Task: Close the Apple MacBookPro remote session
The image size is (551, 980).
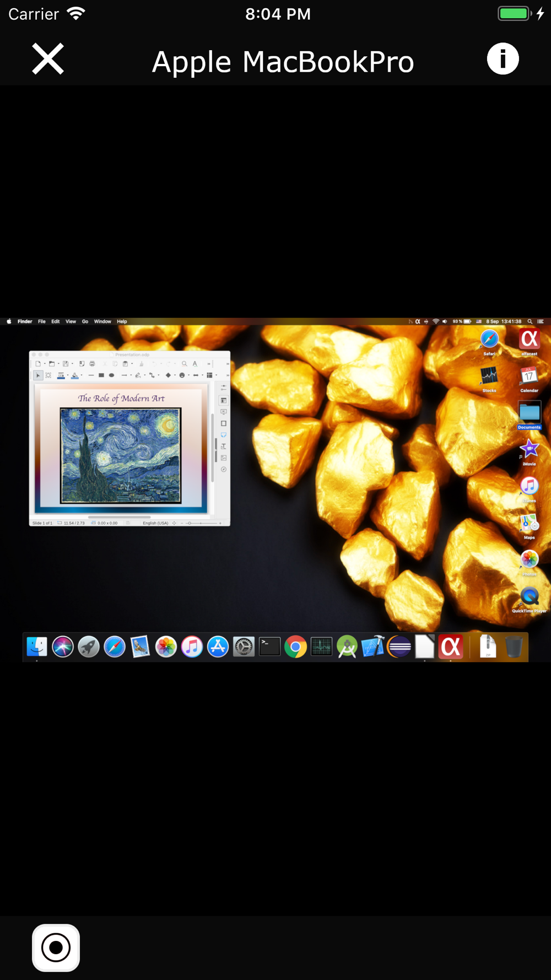Action: tap(48, 59)
